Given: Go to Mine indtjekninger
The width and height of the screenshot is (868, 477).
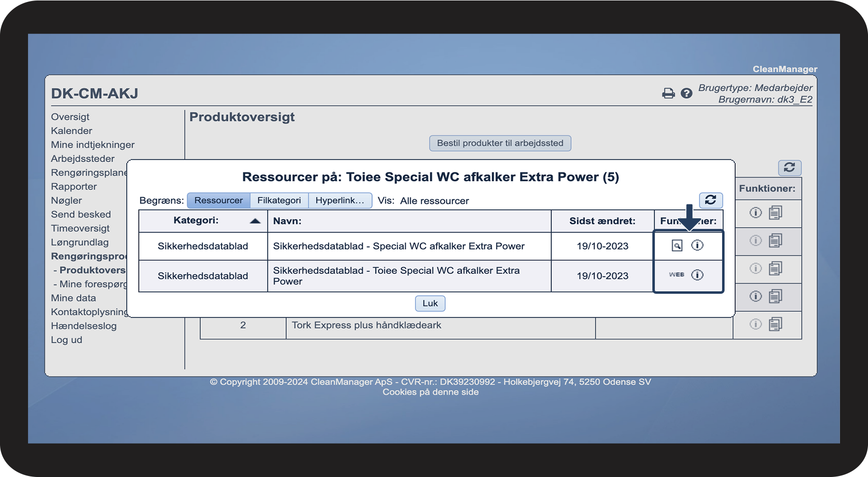Looking at the screenshot, I should tap(93, 145).
